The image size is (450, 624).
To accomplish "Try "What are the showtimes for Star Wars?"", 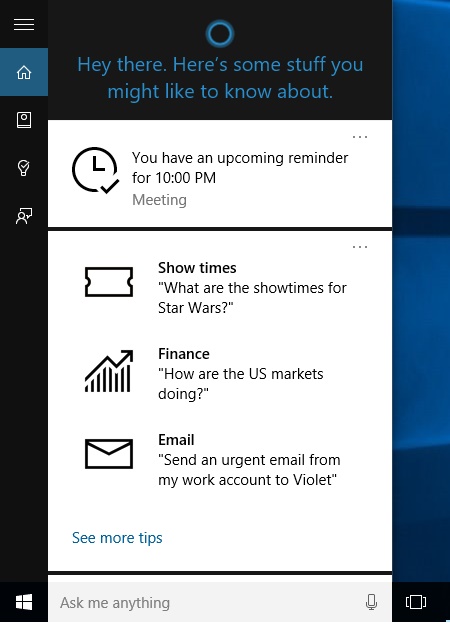I will (x=252, y=298).
